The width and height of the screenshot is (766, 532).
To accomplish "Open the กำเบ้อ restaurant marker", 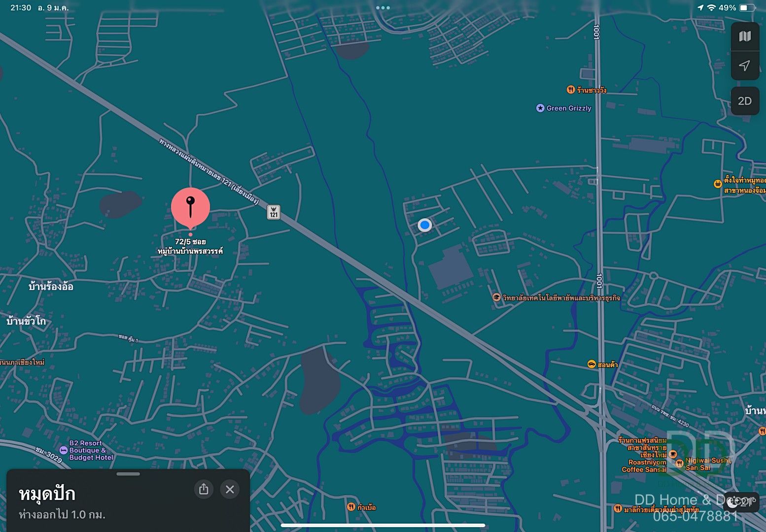I will [x=351, y=506].
